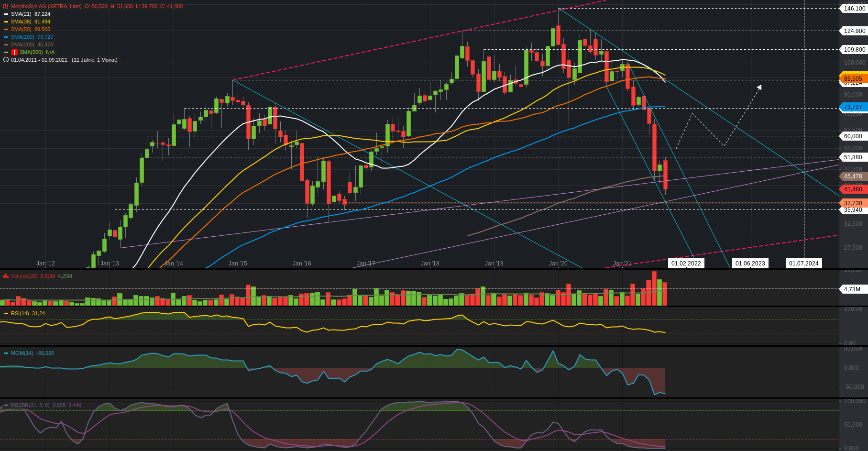Image resolution: width=868 pixels, height=451 pixels.
Task: Click the 01.04.2011 - 01.09.2021 date range
Action: pyautogui.click(x=39, y=60)
